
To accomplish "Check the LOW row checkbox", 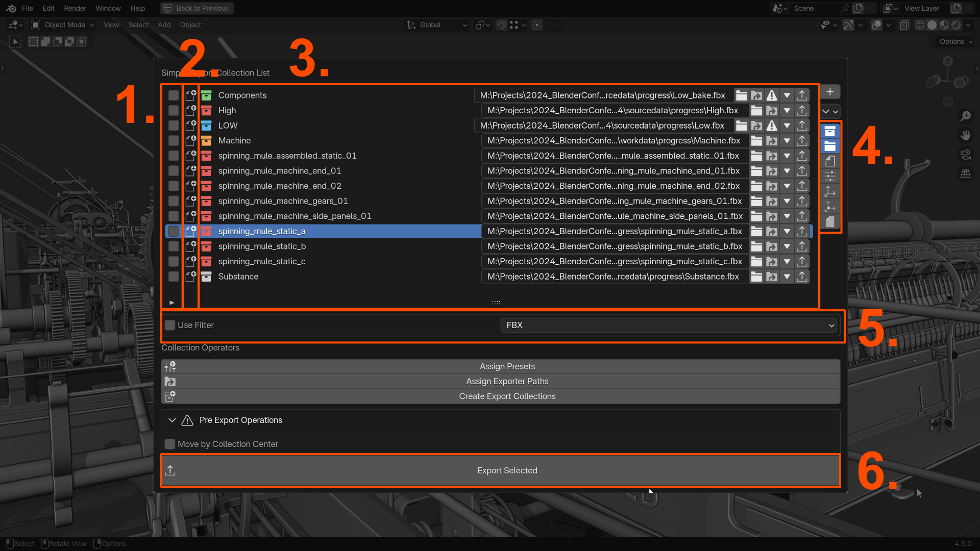I will [174, 126].
